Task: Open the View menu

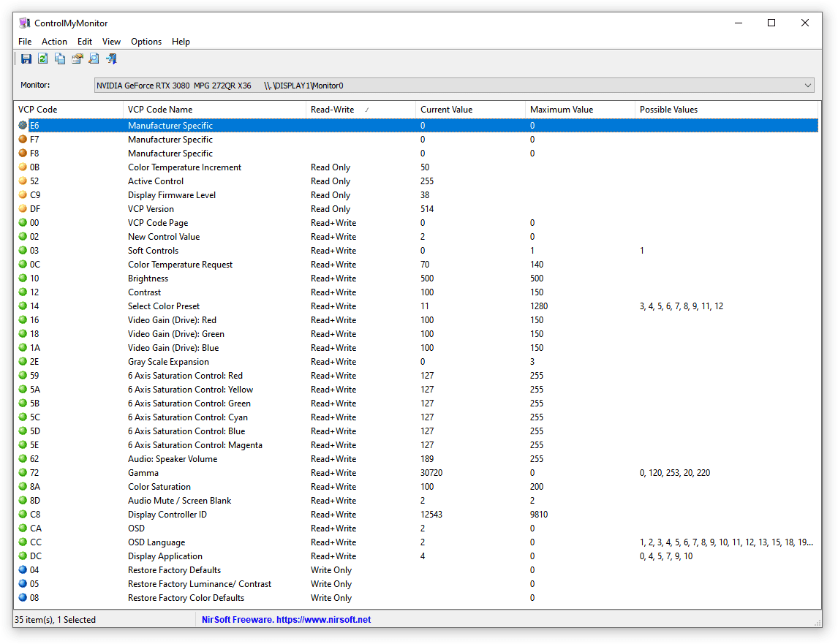Action: [x=111, y=42]
